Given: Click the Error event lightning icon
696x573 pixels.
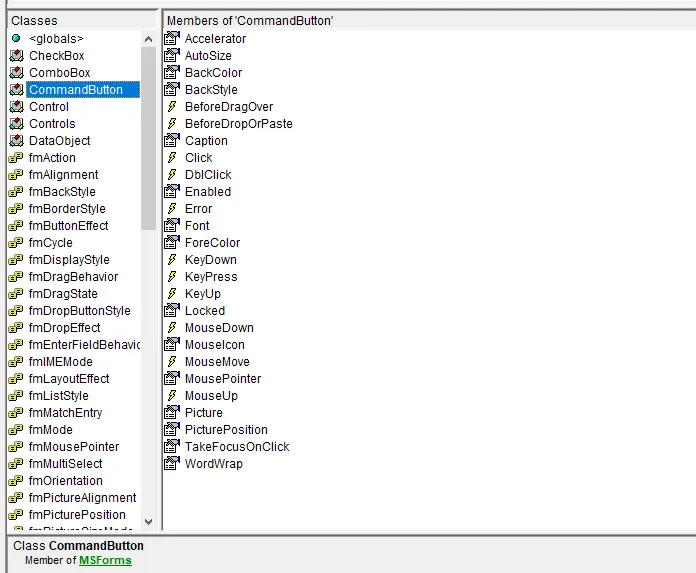Looking at the screenshot, I should pos(172,209).
